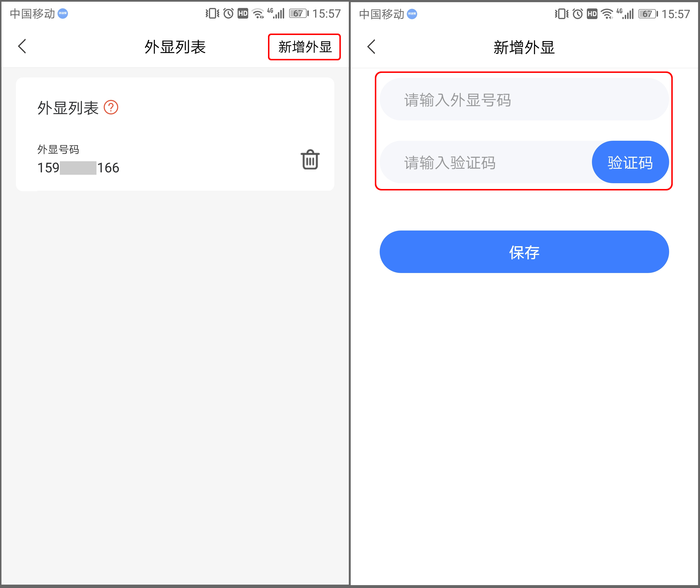This screenshot has width=700, height=588.
Task: Save the new number with 保存
Action: tap(524, 252)
